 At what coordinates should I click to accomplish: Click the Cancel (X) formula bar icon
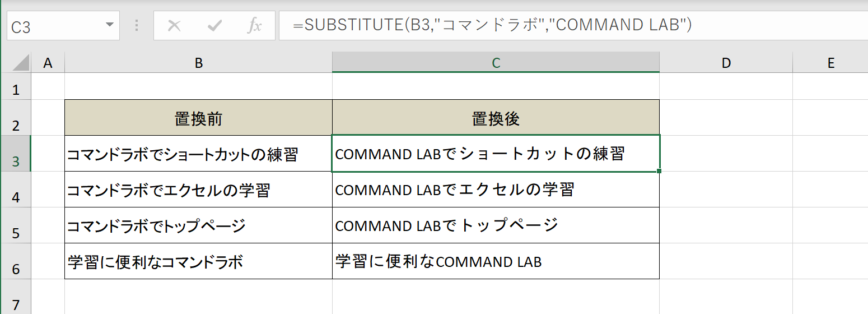[x=174, y=26]
